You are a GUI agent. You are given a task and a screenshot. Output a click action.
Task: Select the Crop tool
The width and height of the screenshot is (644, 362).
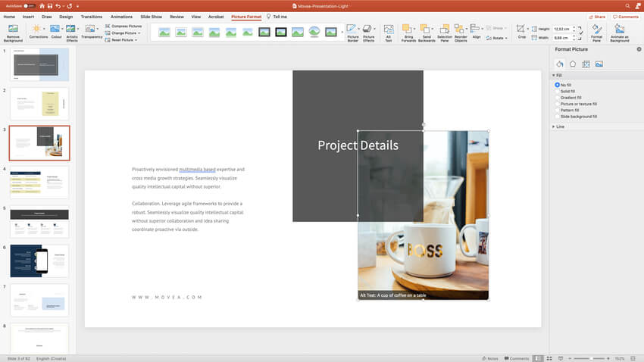click(522, 31)
